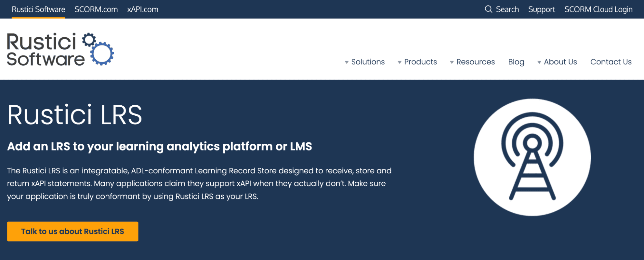Open the Contact Us page
This screenshot has height=260, width=644.
pos(611,62)
